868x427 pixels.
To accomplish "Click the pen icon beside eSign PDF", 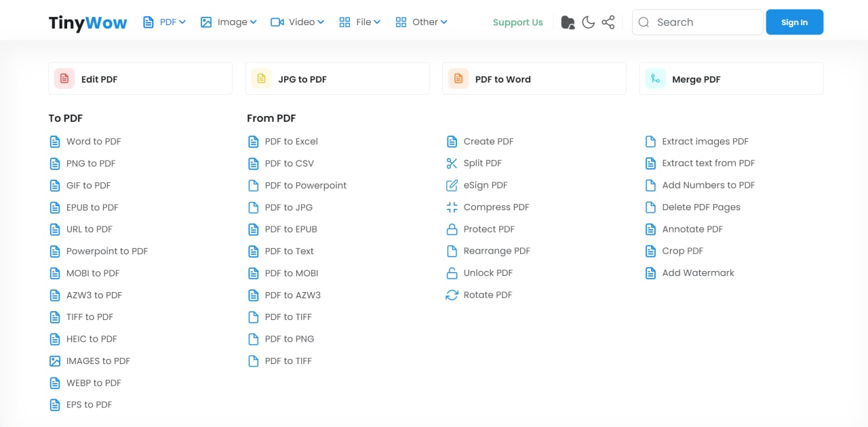I will (x=452, y=185).
